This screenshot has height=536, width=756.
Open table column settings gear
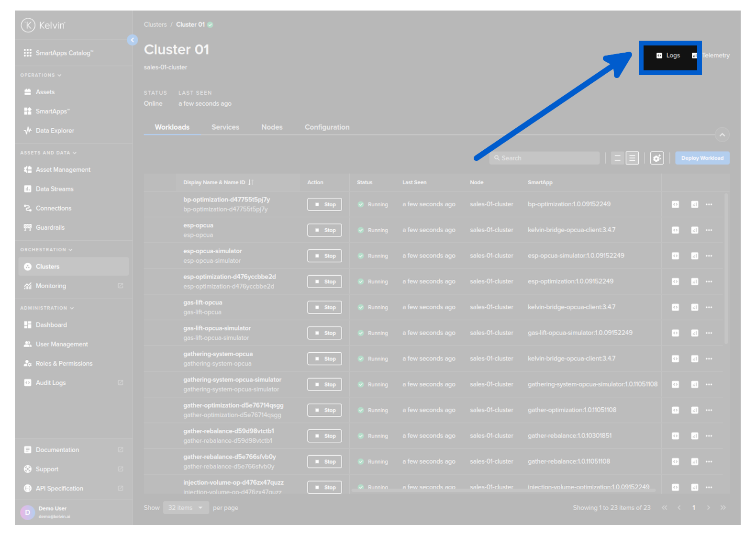click(656, 158)
